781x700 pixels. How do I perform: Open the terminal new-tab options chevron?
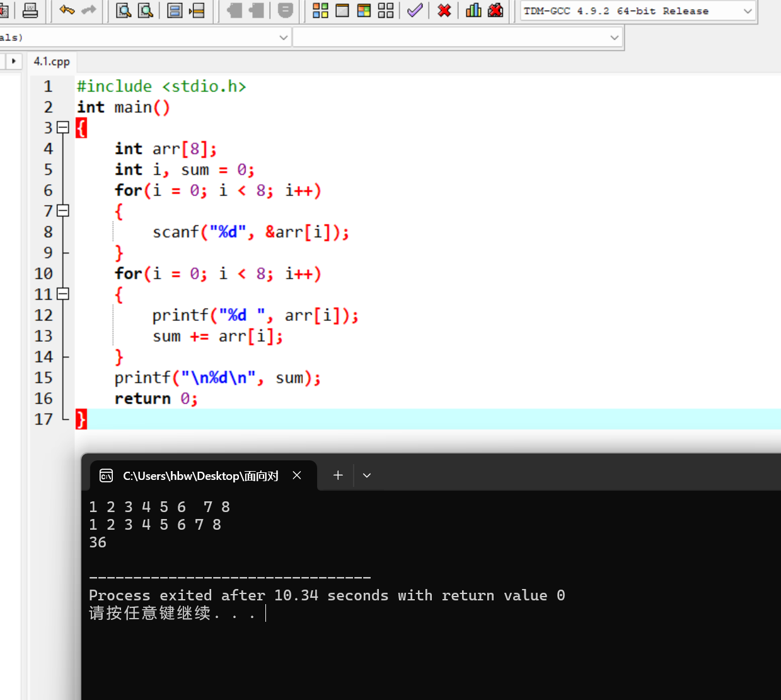point(367,475)
